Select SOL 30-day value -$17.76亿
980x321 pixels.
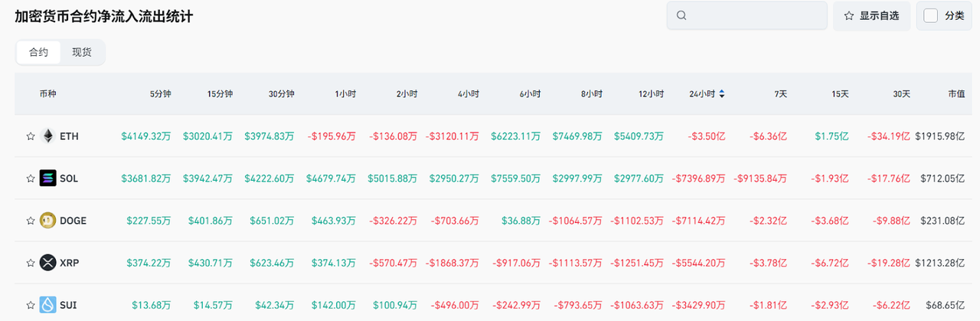[889, 179]
